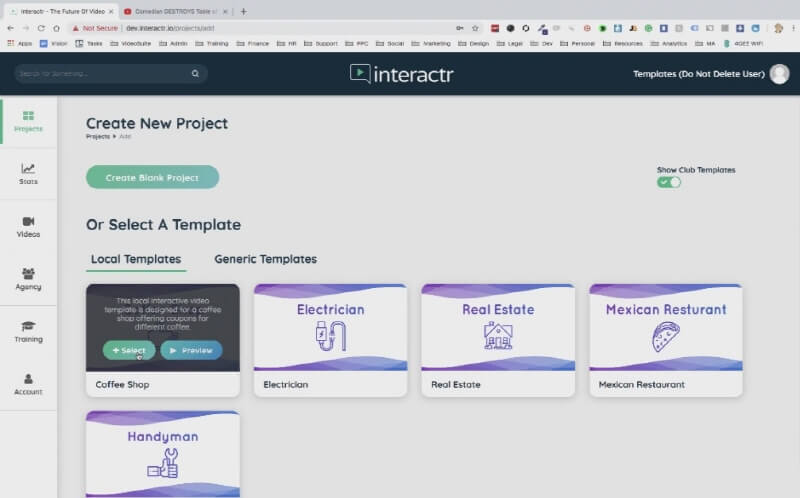Open the Chrome three-dot menu
The image size is (800, 498).
point(793,28)
